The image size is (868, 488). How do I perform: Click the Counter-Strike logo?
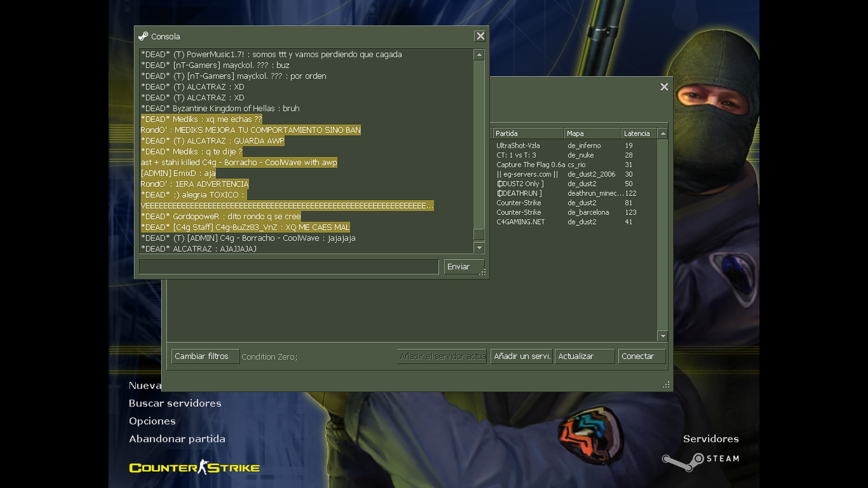pyautogui.click(x=194, y=467)
